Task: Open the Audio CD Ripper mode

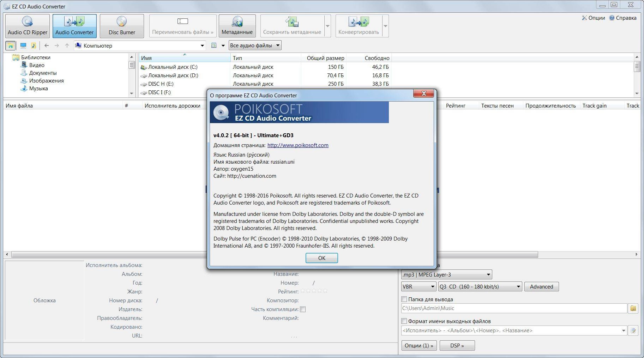Action: 28,26
